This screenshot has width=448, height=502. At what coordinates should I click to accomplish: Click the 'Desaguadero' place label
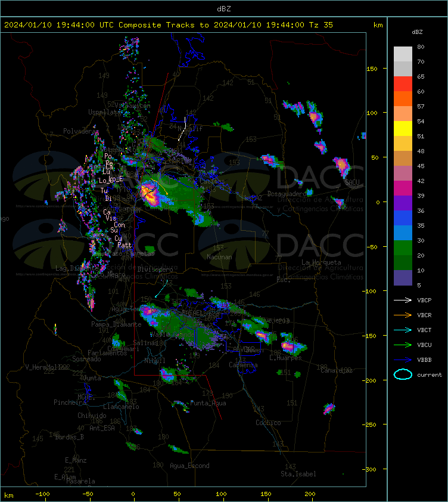tap(287, 194)
